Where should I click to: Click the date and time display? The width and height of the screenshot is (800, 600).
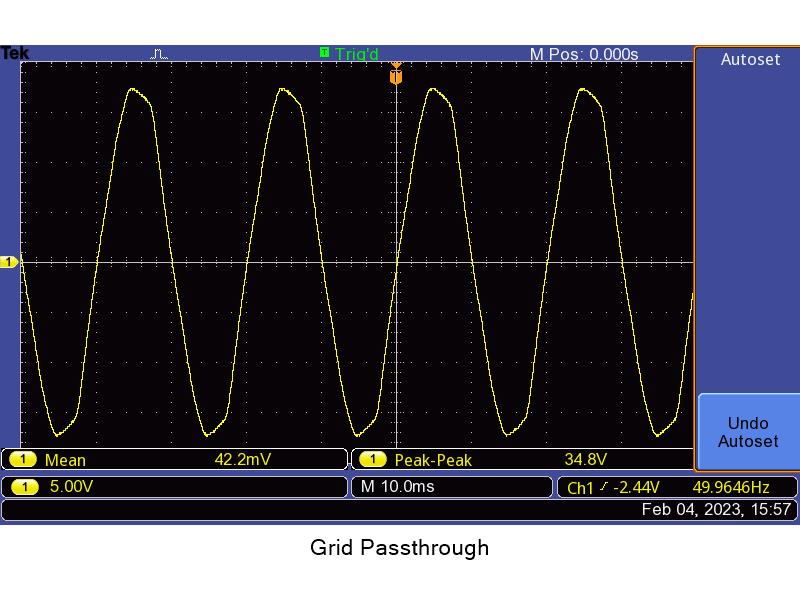[716, 509]
